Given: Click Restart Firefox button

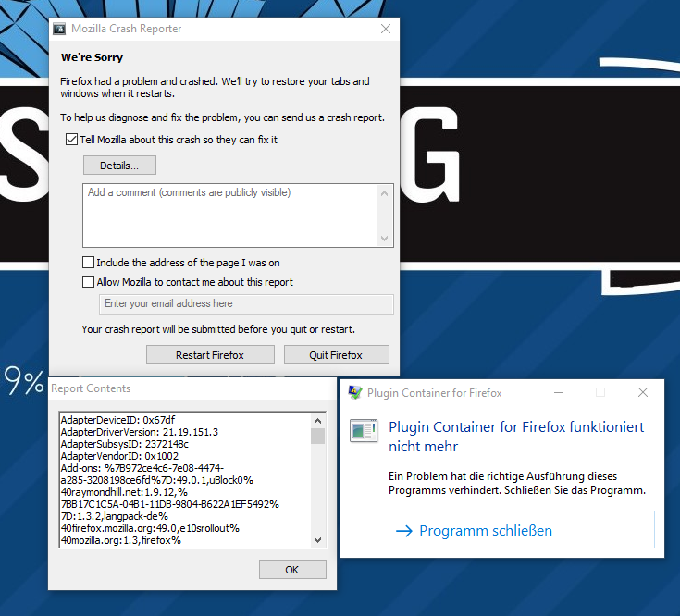Looking at the screenshot, I should click(x=210, y=355).
